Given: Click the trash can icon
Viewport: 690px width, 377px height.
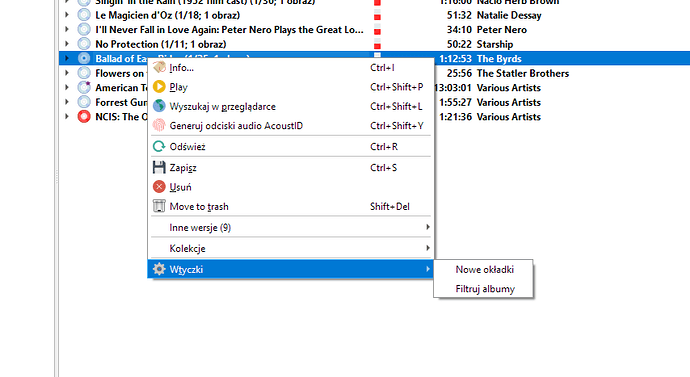Looking at the screenshot, I should pyautogui.click(x=159, y=206).
